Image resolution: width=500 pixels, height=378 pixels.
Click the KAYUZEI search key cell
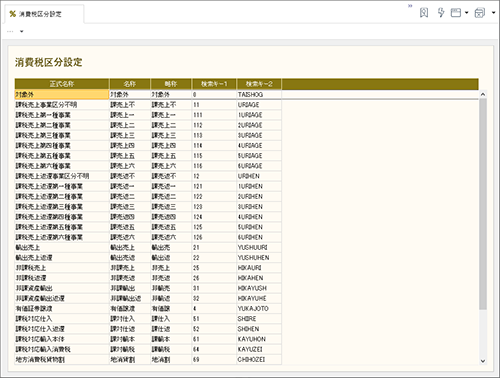259,350
